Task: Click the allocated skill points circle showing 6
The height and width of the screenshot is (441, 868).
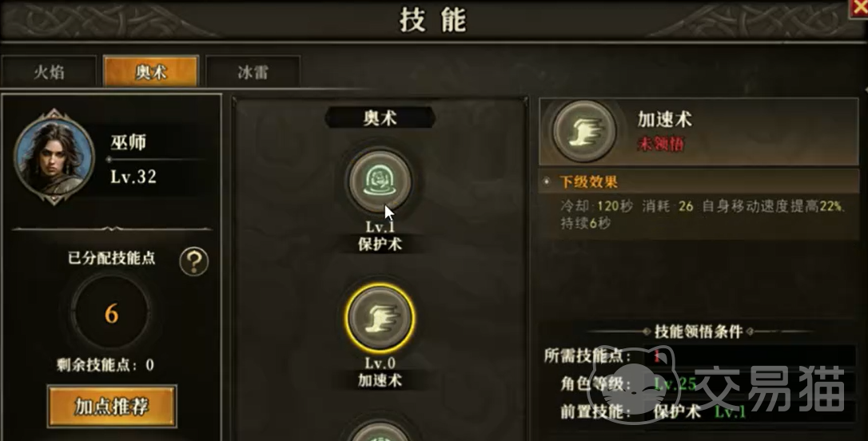Action: (111, 313)
